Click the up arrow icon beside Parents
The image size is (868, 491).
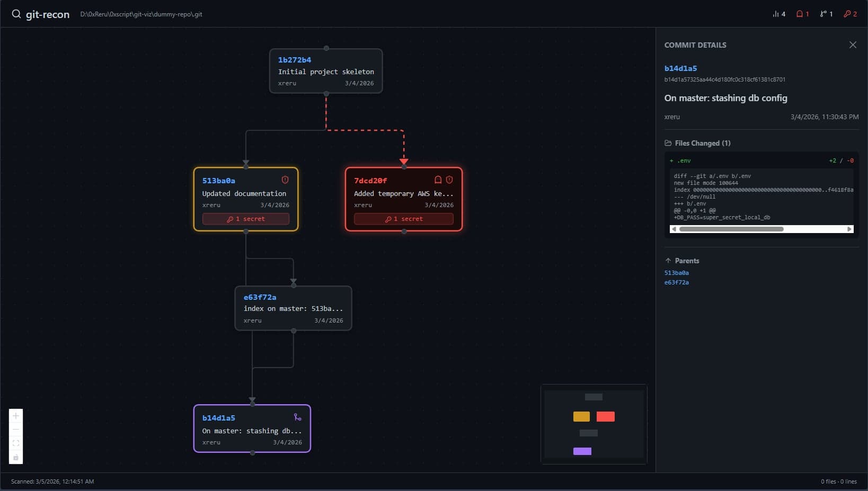(x=668, y=261)
